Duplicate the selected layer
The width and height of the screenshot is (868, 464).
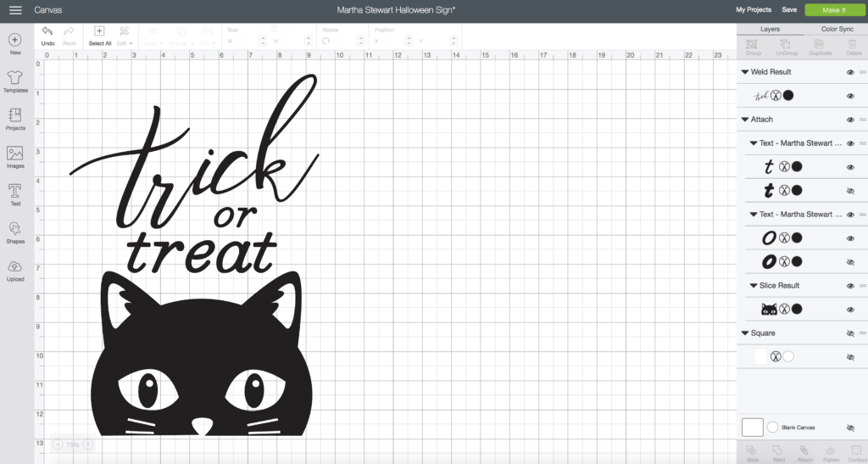coord(821,47)
